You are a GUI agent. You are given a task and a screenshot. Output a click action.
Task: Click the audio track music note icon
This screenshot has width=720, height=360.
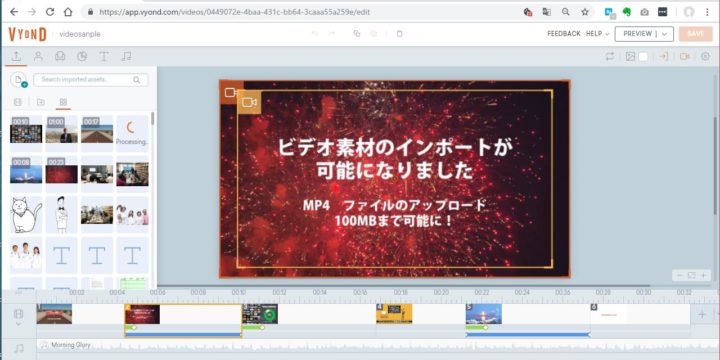click(x=18, y=349)
